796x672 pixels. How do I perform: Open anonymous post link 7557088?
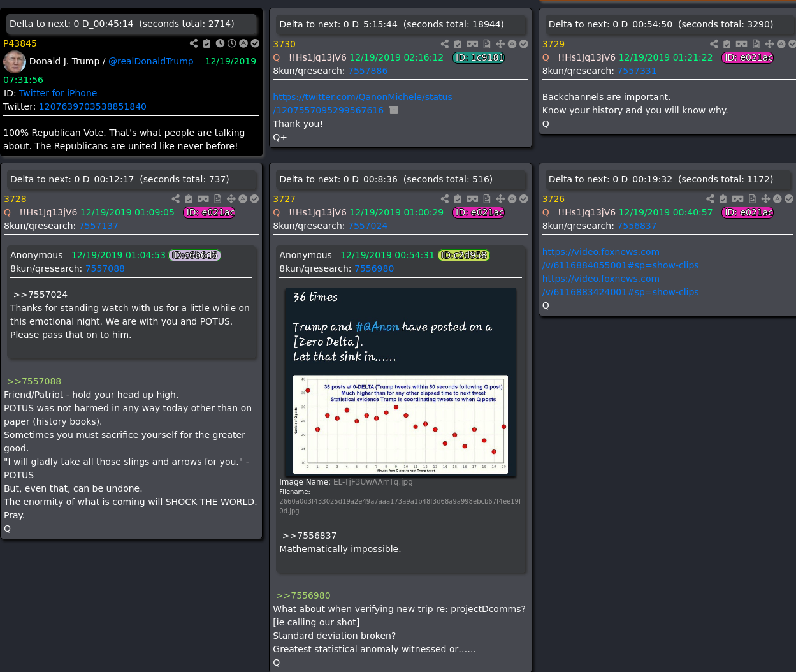click(x=105, y=268)
